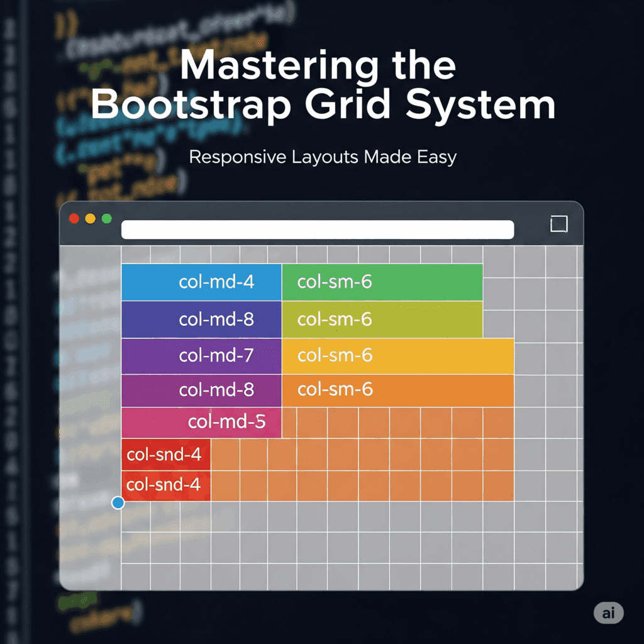
Task: Select the olive-green col-sm-6 block
Action: (382, 319)
